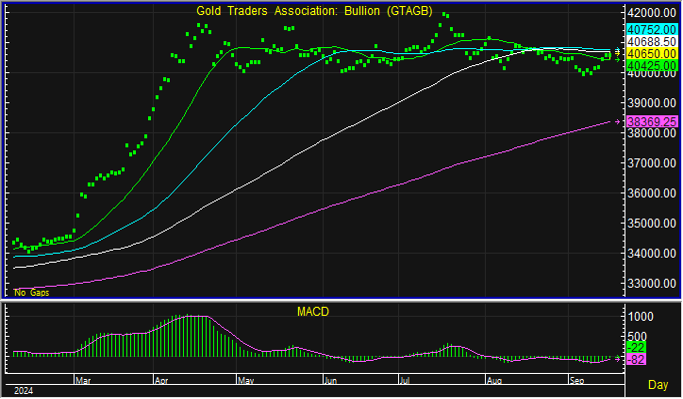The width and height of the screenshot is (683, 399).
Task: Click the chart title Gold Traders Association: Bullion (GTAGB)
Action: tap(314, 11)
